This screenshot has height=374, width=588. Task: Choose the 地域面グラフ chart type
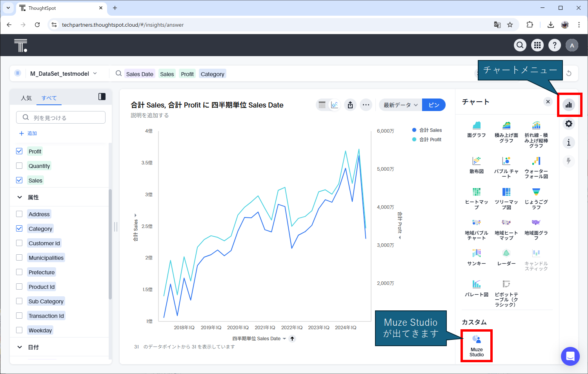536,229
